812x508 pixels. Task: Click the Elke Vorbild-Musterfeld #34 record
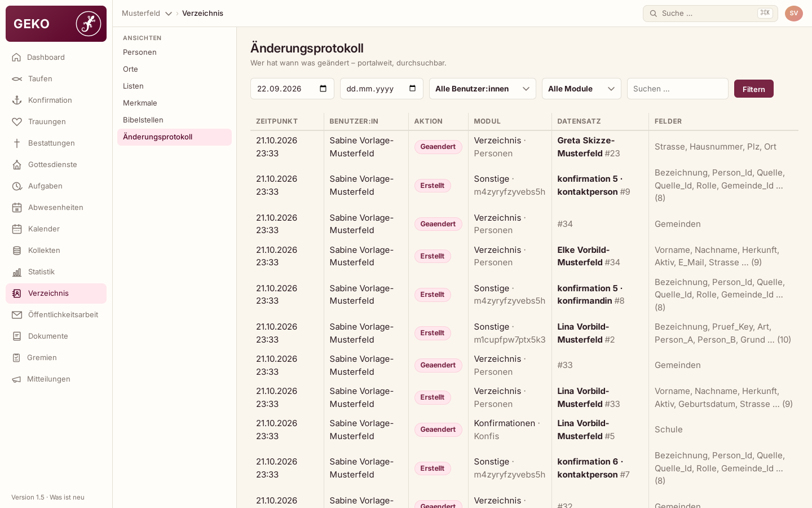pyautogui.click(x=589, y=256)
